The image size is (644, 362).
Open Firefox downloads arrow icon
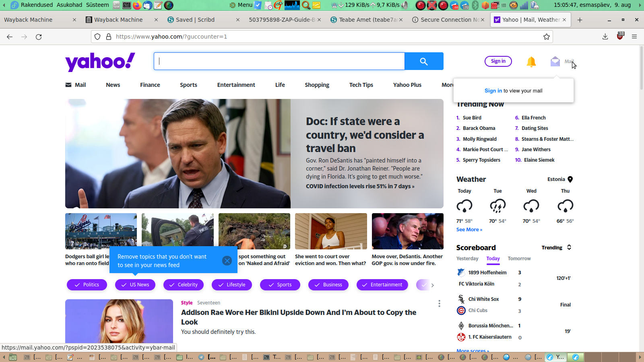tap(605, 37)
